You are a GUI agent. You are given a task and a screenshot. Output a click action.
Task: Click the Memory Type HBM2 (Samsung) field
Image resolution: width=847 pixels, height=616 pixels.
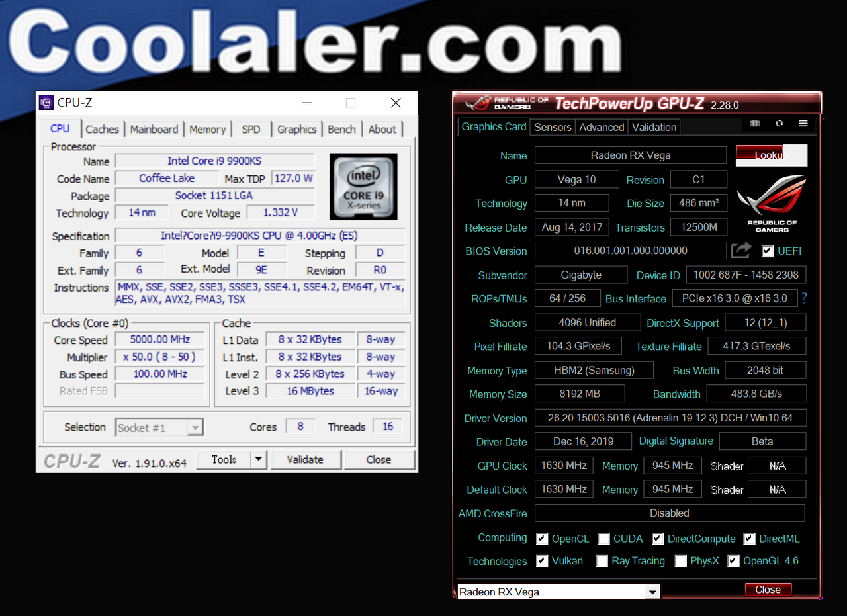coord(594,370)
